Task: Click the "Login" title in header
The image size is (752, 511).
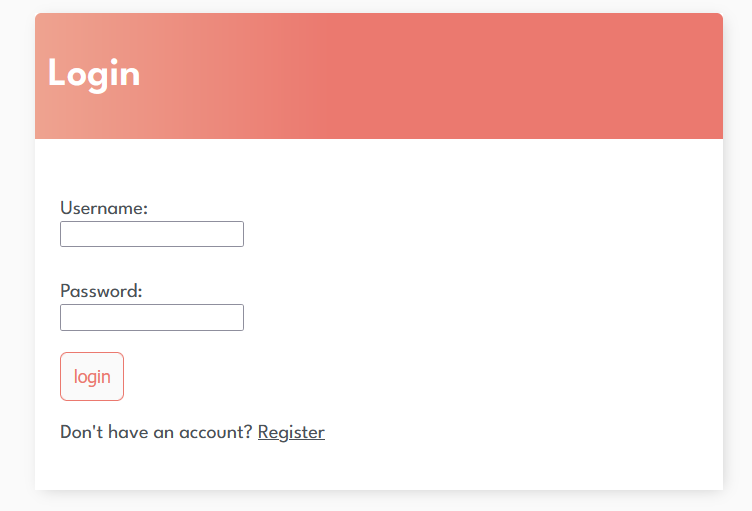Action: (94, 74)
